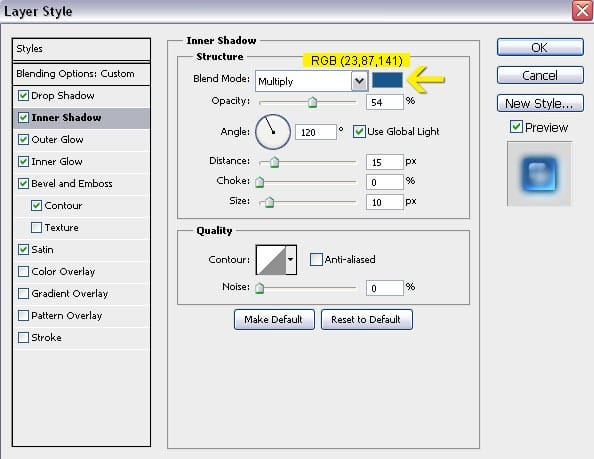Image resolution: width=594 pixels, height=459 pixels.
Task: Enable the Pattern Overlay checkbox
Action: pos(23,315)
